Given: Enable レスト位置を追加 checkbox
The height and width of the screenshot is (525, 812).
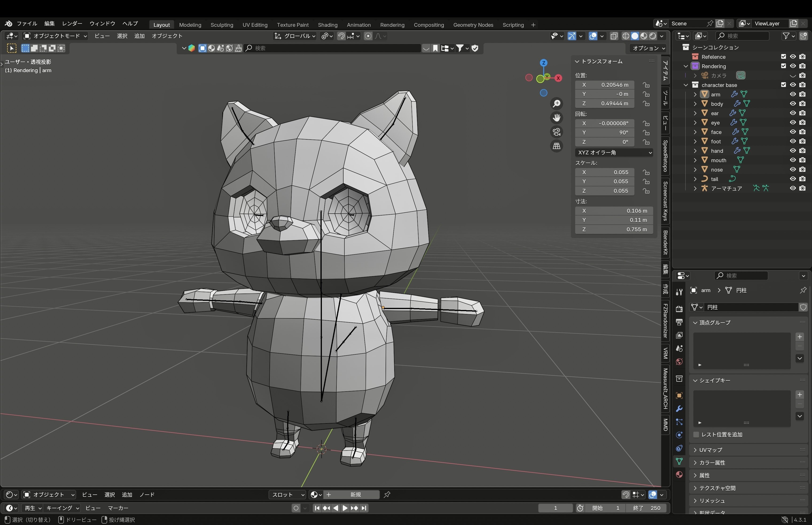Looking at the screenshot, I should pyautogui.click(x=696, y=435).
